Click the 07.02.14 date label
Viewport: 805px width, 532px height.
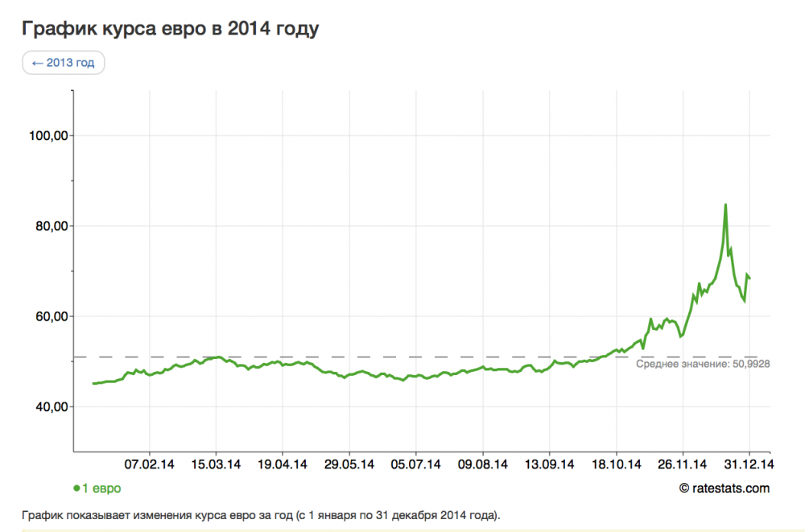tap(150, 464)
